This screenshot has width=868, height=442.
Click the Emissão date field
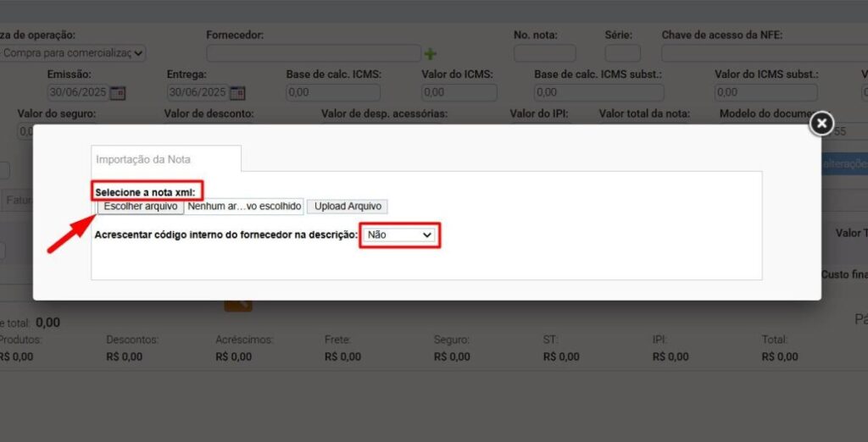pyautogui.click(x=76, y=92)
